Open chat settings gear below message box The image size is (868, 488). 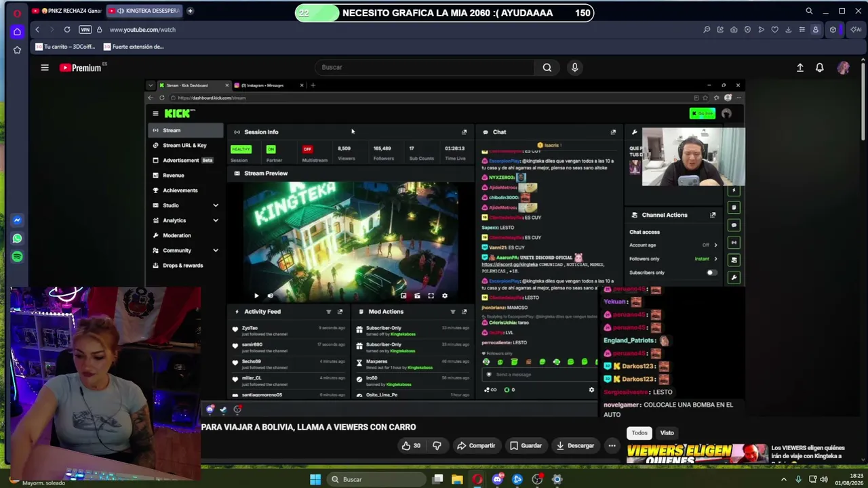pos(591,390)
